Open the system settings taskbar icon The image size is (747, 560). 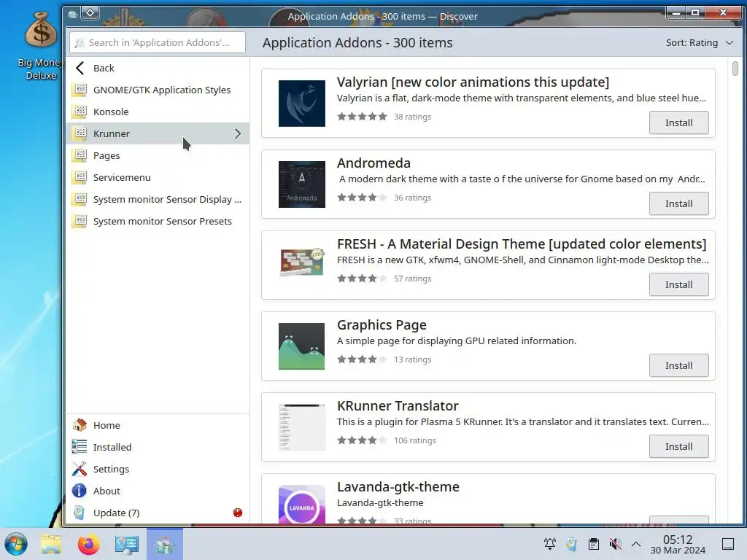127,544
